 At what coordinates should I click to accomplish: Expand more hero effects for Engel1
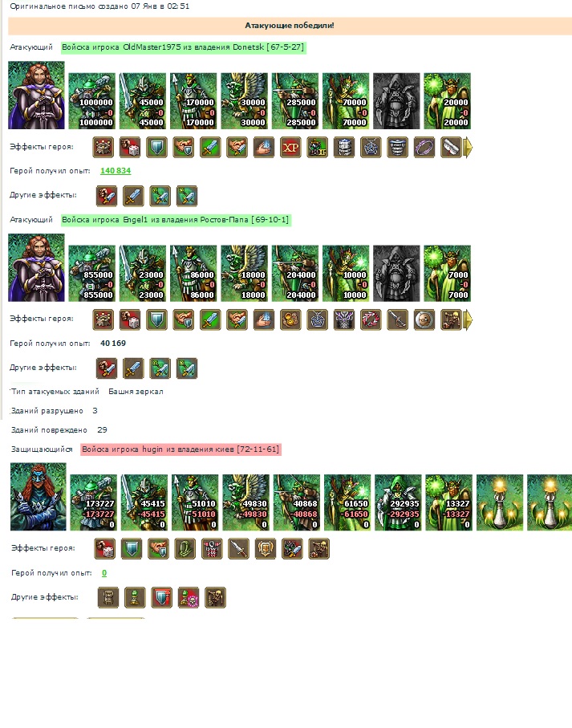[x=468, y=320]
